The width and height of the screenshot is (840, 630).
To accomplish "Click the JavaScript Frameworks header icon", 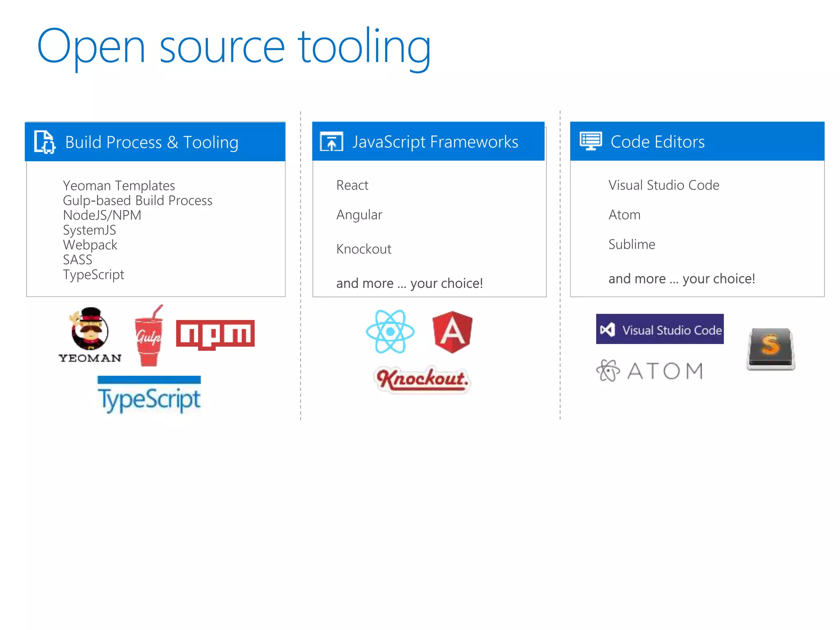I will [331, 142].
